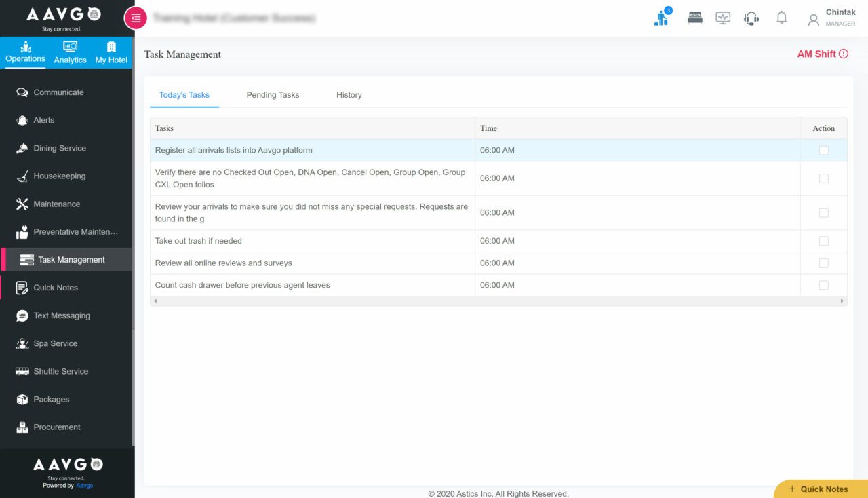Click the room/bed status icon

pyautogui.click(x=694, y=18)
